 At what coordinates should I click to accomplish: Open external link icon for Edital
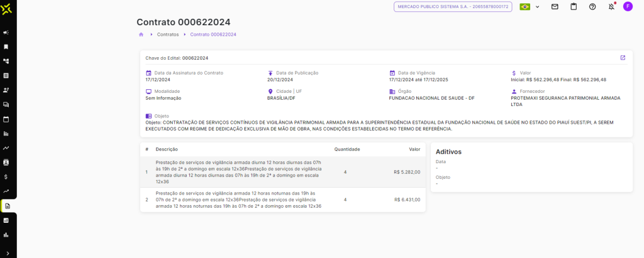pos(623,58)
